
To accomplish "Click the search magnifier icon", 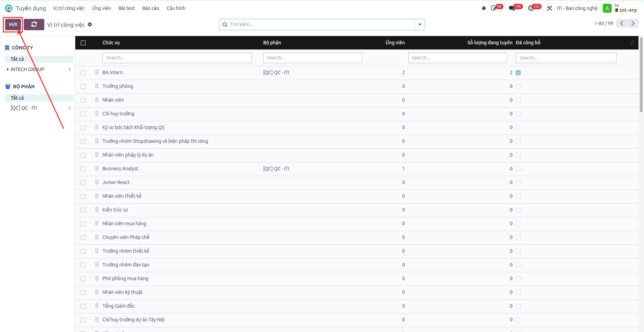I will click(x=225, y=24).
